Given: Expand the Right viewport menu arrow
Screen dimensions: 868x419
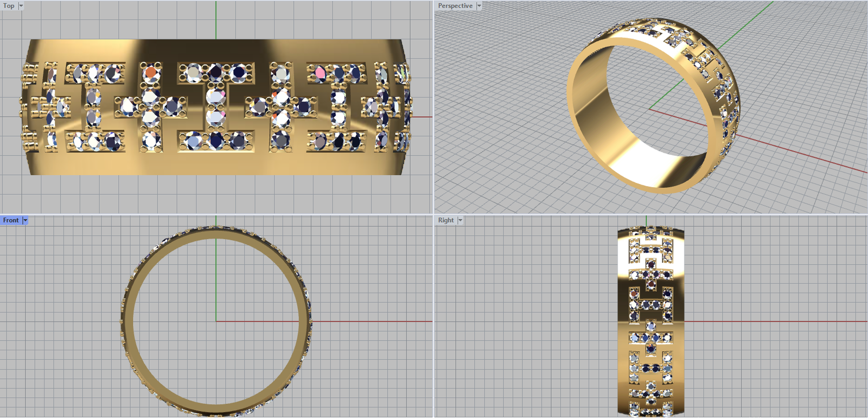Looking at the screenshot, I should point(460,220).
